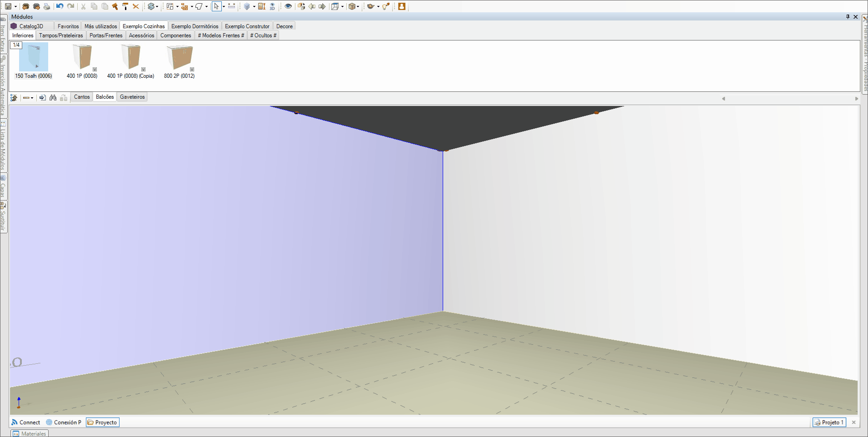The image size is (868, 437).
Task: Pin the Módulos panel with the pushpin
Action: pos(848,17)
